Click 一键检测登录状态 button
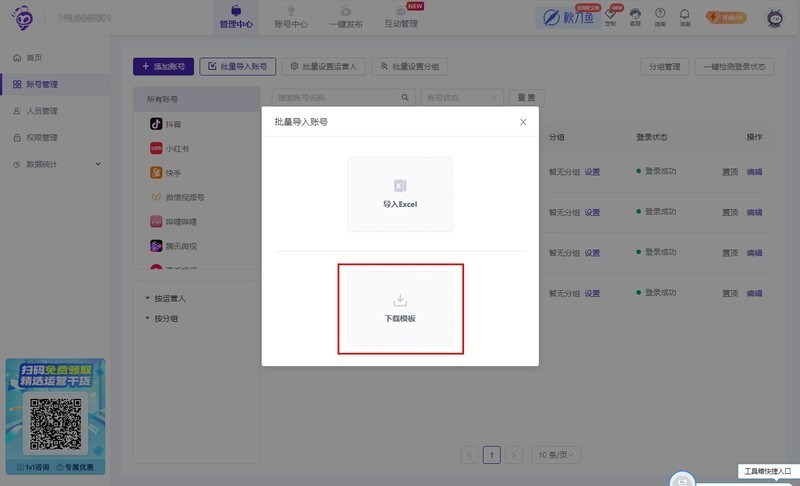This screenshot has height=486, width=800. [734, 66]
